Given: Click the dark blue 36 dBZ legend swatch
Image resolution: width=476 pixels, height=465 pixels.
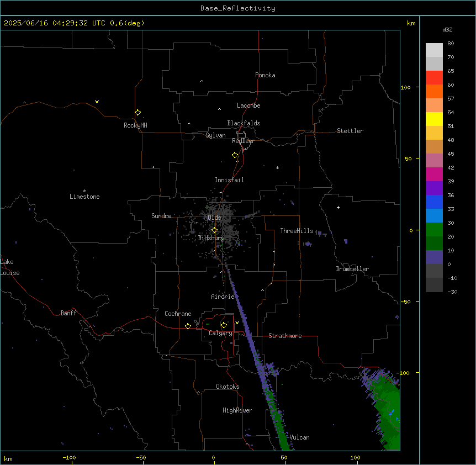Looking at the screenshot, I should [x=434, y=202].
